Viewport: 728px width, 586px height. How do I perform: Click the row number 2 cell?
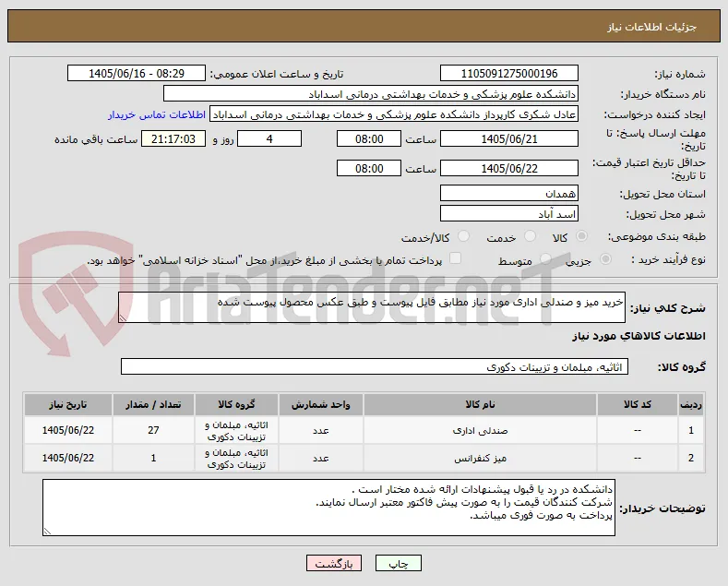pos(691,459)
